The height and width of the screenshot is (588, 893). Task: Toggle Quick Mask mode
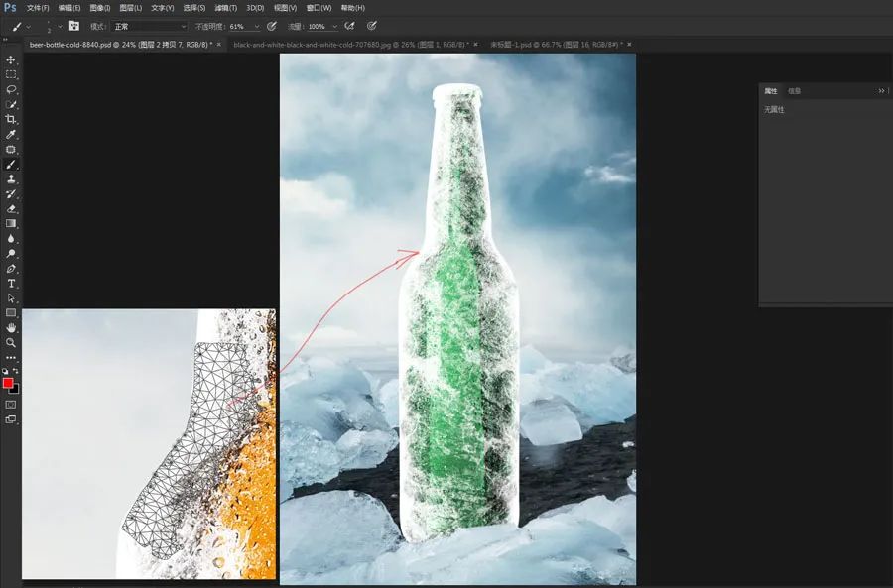point(10,405)
